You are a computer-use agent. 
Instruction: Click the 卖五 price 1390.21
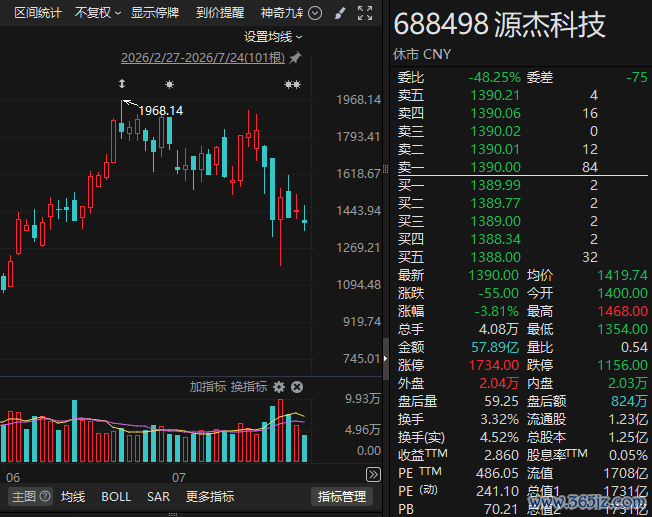point(495,96)
